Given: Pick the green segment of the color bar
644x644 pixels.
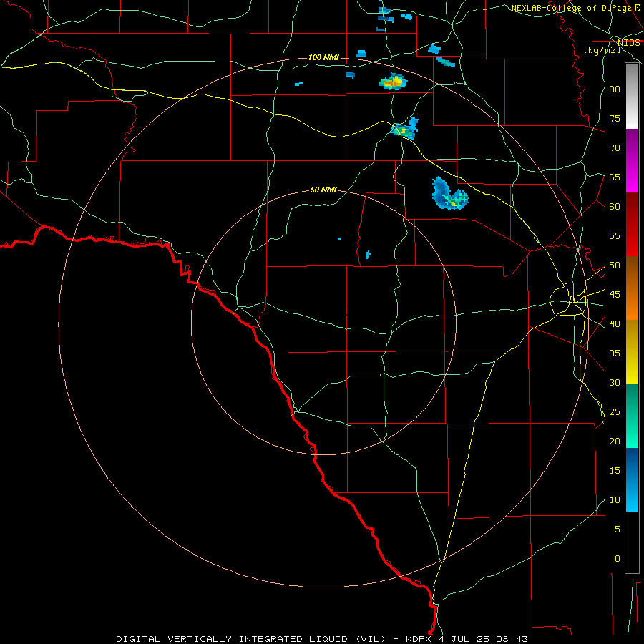Looking at the screenshot, I should pyautogui.click(x=632, y=416).
